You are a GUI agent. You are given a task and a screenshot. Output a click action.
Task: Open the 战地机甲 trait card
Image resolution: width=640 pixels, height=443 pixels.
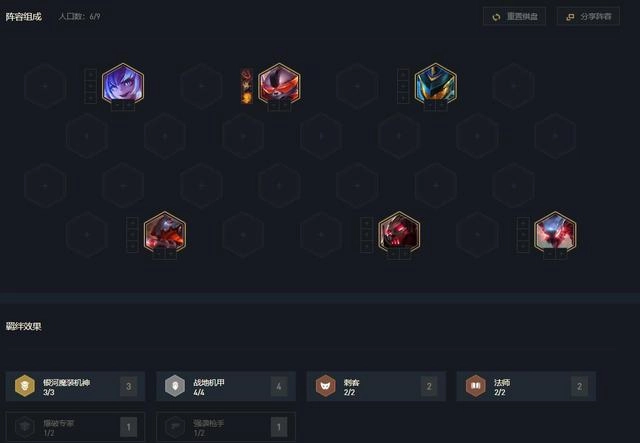[226, 386]
